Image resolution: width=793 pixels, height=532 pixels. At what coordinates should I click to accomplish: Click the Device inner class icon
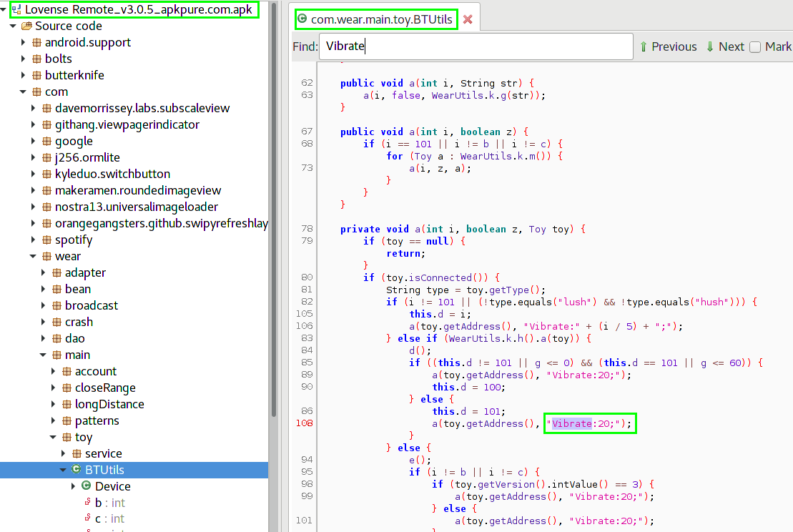click(86, 486)
